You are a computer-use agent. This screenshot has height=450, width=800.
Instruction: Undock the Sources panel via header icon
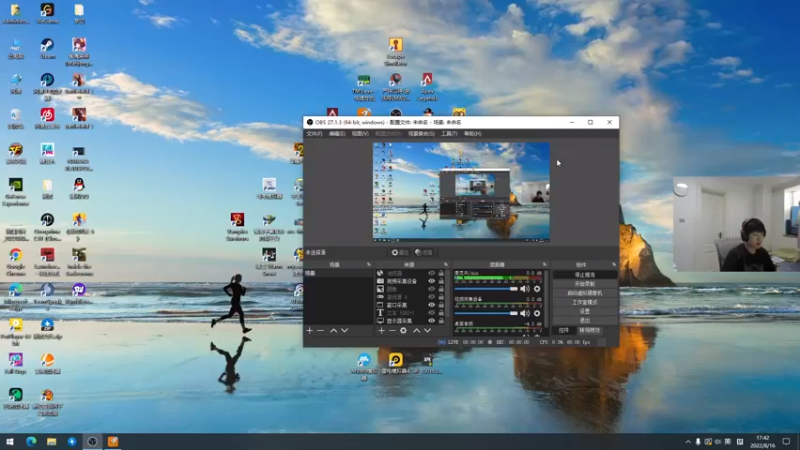(446, 264)
